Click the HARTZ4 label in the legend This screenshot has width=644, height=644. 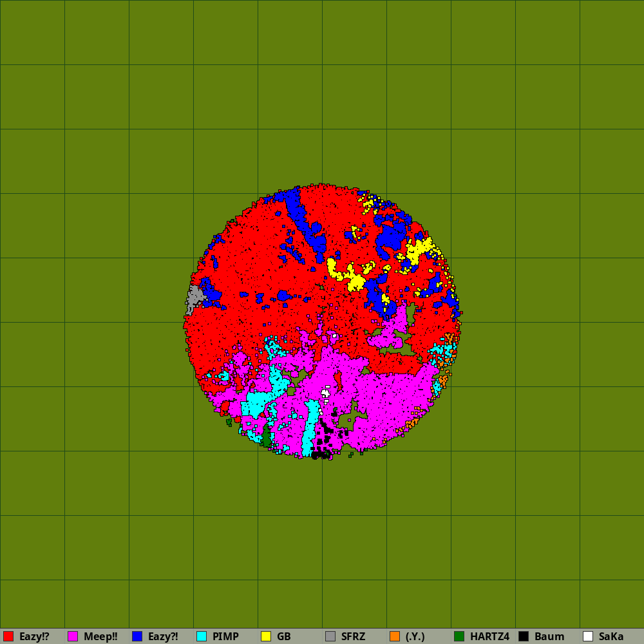point(489,636)
